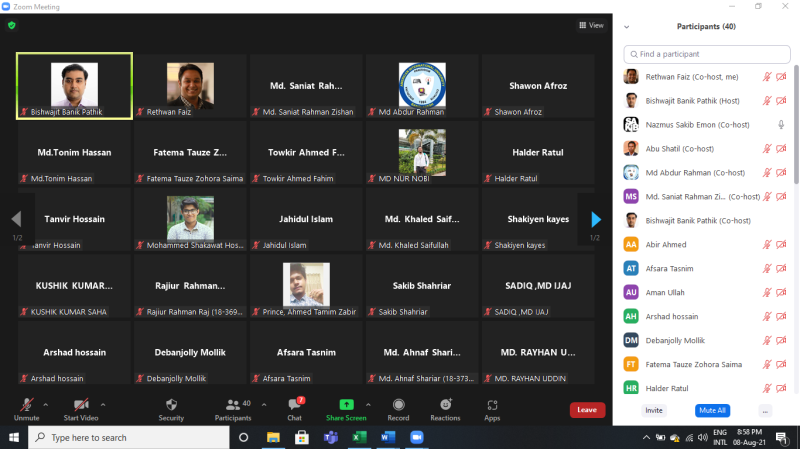Open the View layout menu
The width and height of the screenshot is (800, 449).
591,25
